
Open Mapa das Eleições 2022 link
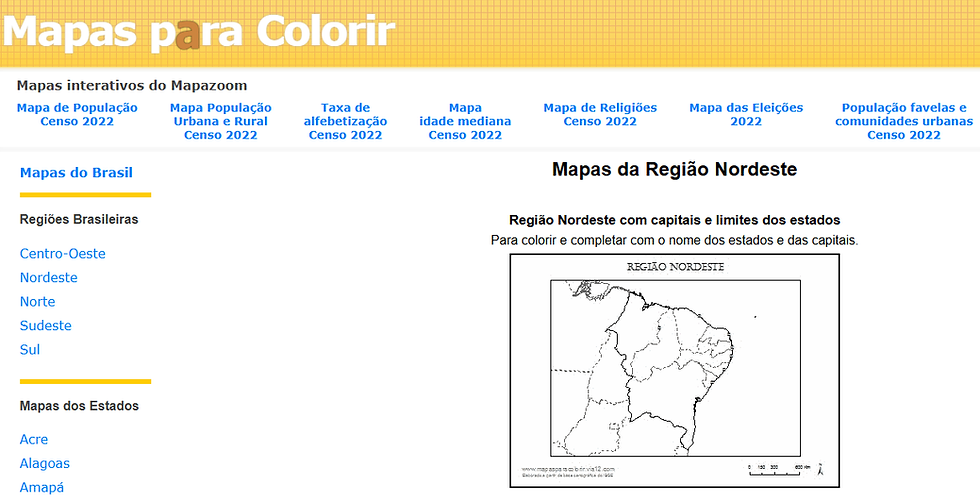point(746,114)
